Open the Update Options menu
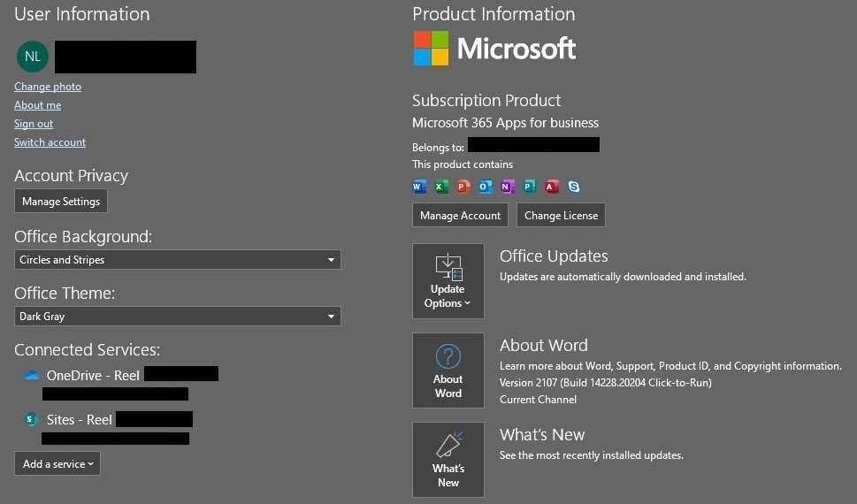 pyautogui.click(x=448, y=281)
